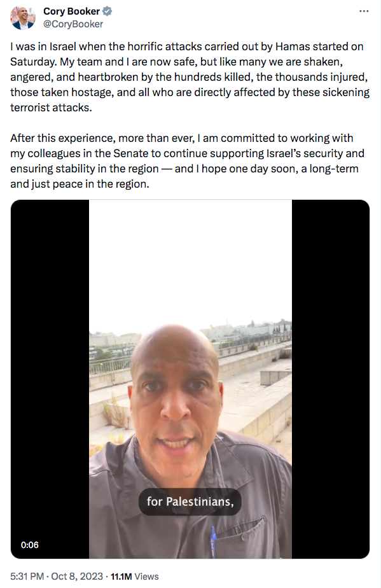
Task: Click the blue pen in the shirt pocket
Action: click(213, 541)
